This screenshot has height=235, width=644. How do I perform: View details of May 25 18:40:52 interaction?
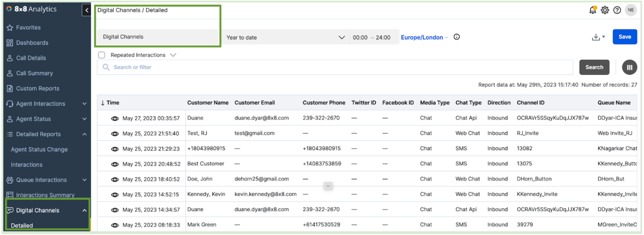115,179
